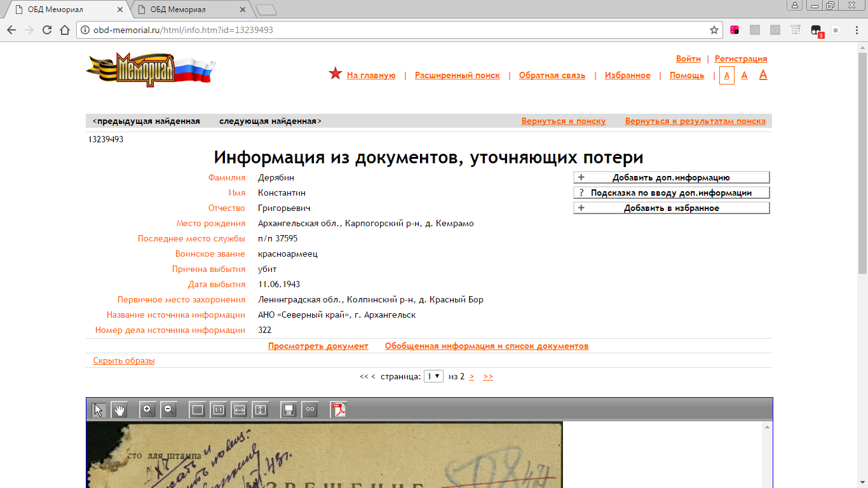868x488 pixels.
Task: Zoom out of the document image
Action: (168, 410)
